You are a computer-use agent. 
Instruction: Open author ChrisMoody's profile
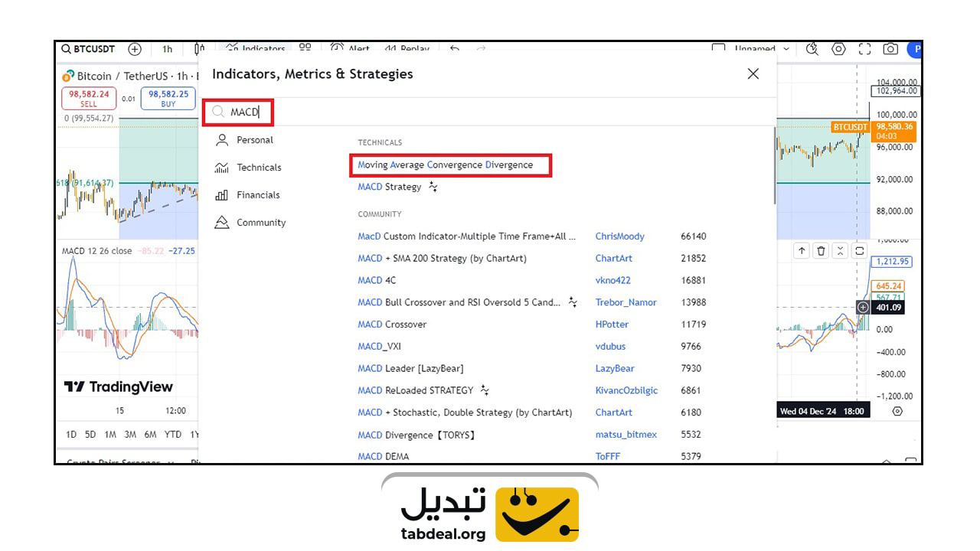(x=620, y=236)
